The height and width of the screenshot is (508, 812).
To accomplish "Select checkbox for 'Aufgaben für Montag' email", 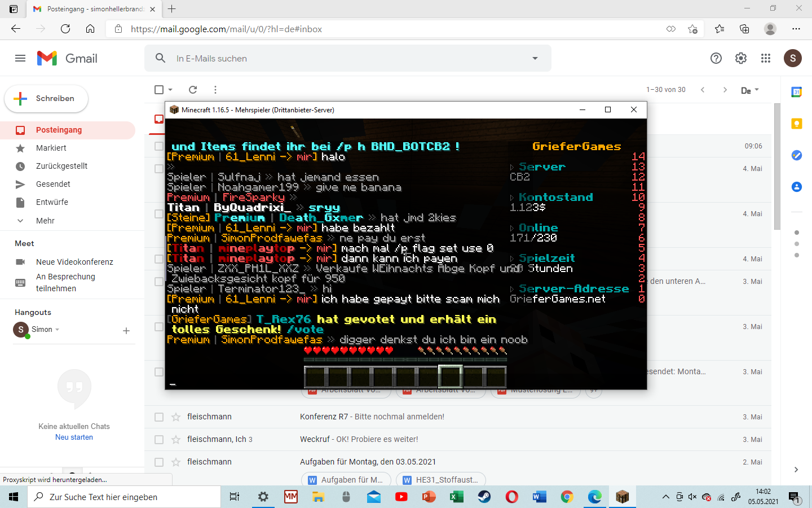I will tap(159, 462).
